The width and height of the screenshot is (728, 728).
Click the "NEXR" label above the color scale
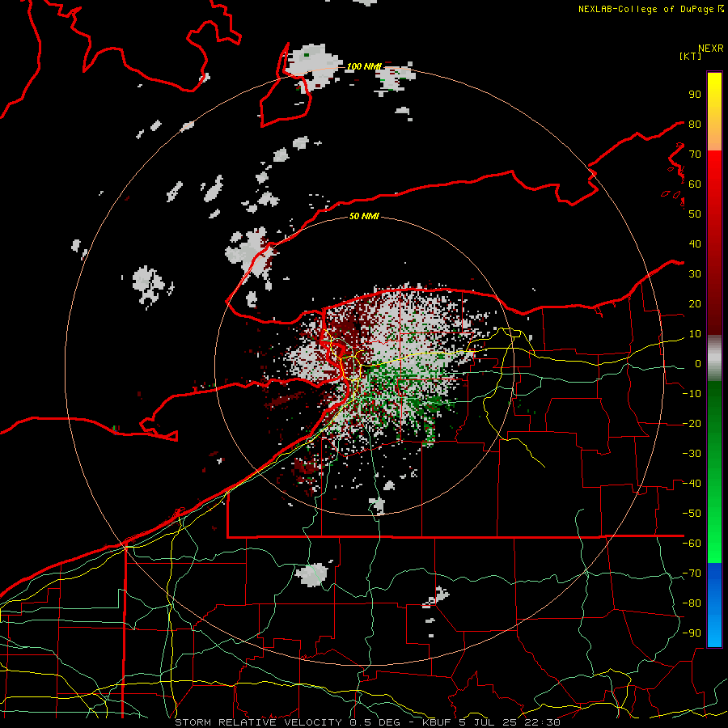click(710, 49)
